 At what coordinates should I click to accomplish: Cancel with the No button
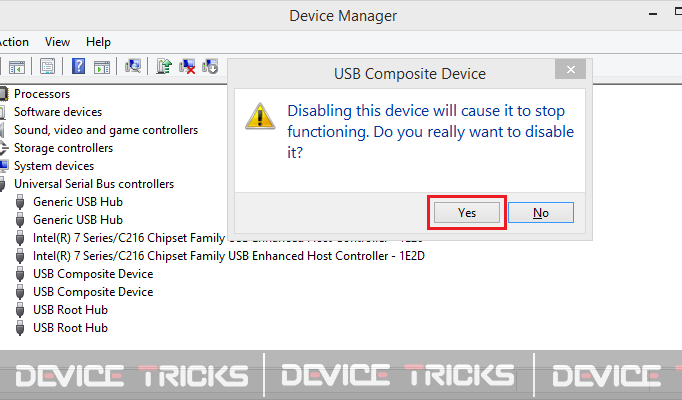541,213
